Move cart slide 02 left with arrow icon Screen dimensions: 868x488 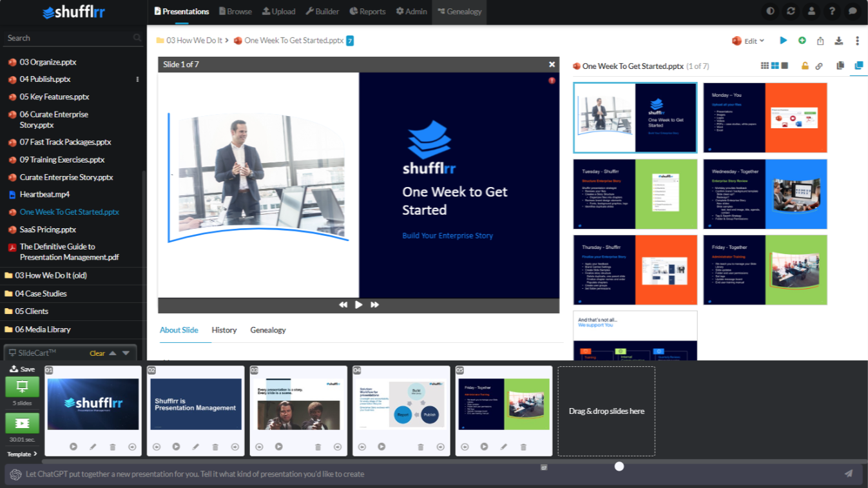point(157,447)
